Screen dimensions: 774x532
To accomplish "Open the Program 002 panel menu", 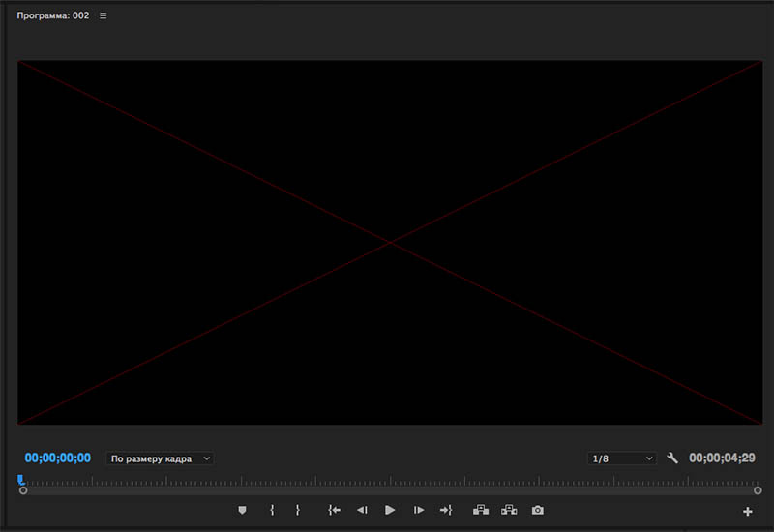I will [x=103, y=15].
